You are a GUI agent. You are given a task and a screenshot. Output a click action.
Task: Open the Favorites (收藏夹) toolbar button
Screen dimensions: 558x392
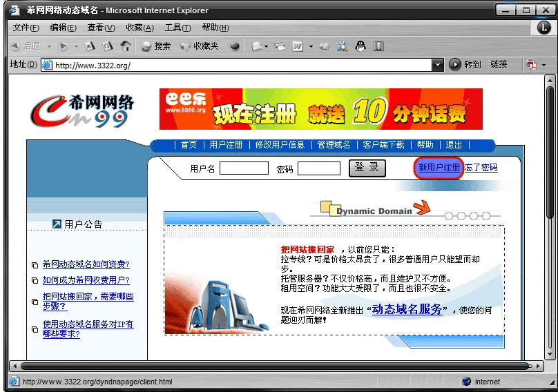(x=200, y=46)
